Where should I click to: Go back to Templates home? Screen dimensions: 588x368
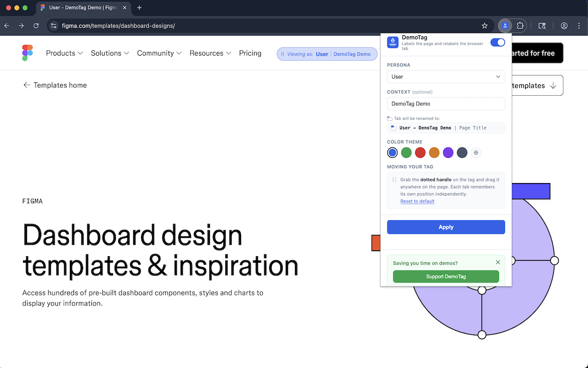coord(55,85)
